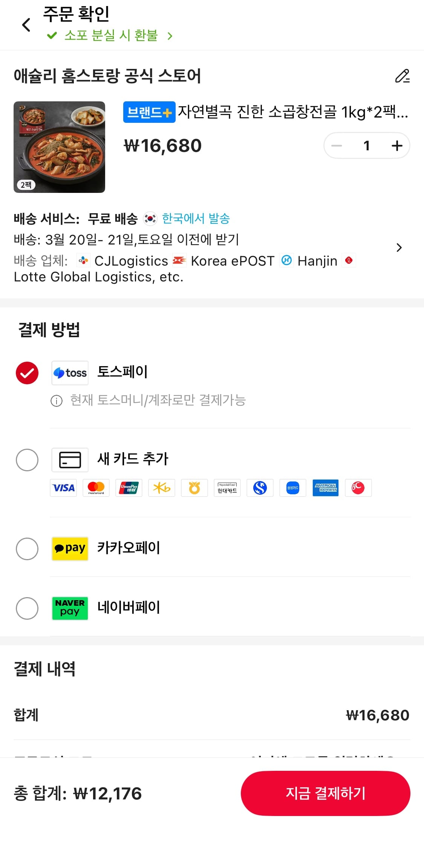Tap 한국에서 발송 link
The height and width of the screenshot is (868, 424).
coord(196,219)
